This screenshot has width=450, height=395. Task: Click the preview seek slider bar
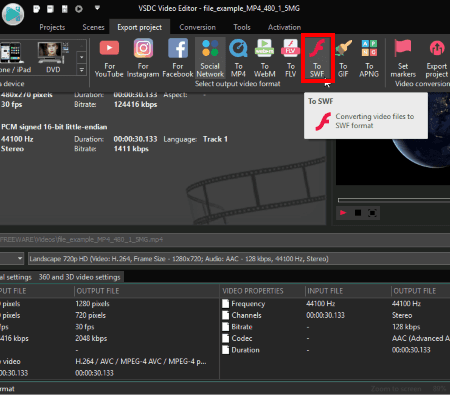pyautogui.click(x=394, y=200)
